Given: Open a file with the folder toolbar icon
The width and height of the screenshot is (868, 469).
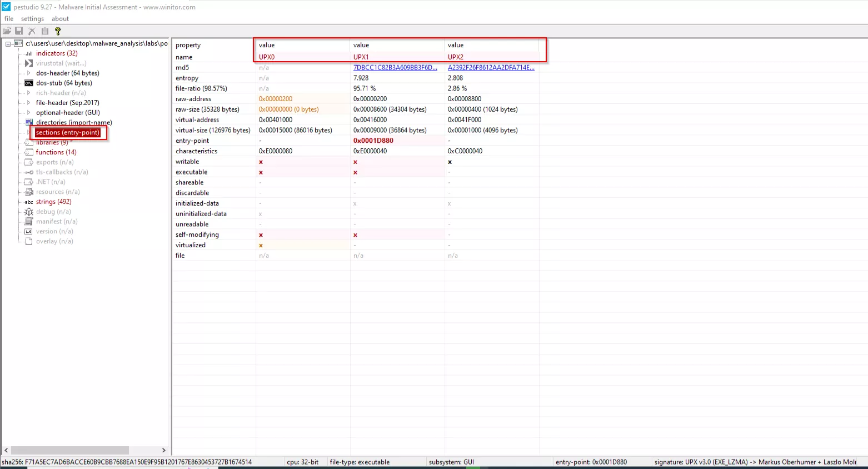Looking at the screenshot, I should (x=7, y=31).
